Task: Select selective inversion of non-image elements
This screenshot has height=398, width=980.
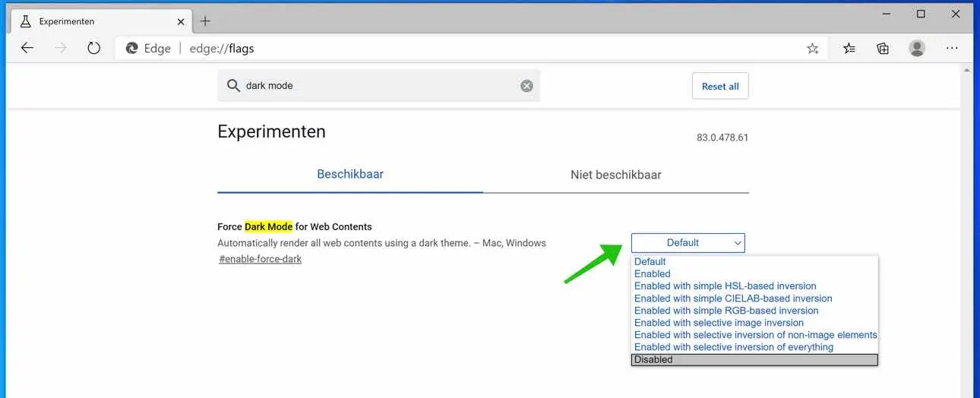Action: coord(754,335)
